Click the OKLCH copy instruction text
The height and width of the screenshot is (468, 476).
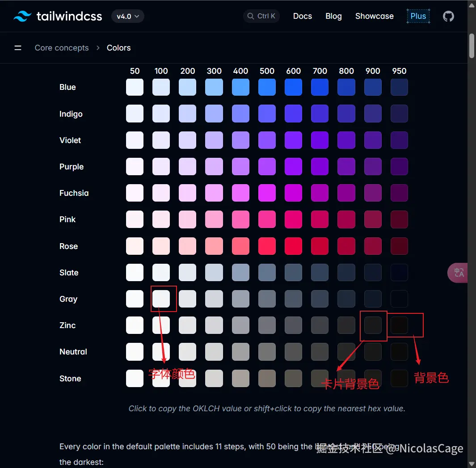click(267, 409)
